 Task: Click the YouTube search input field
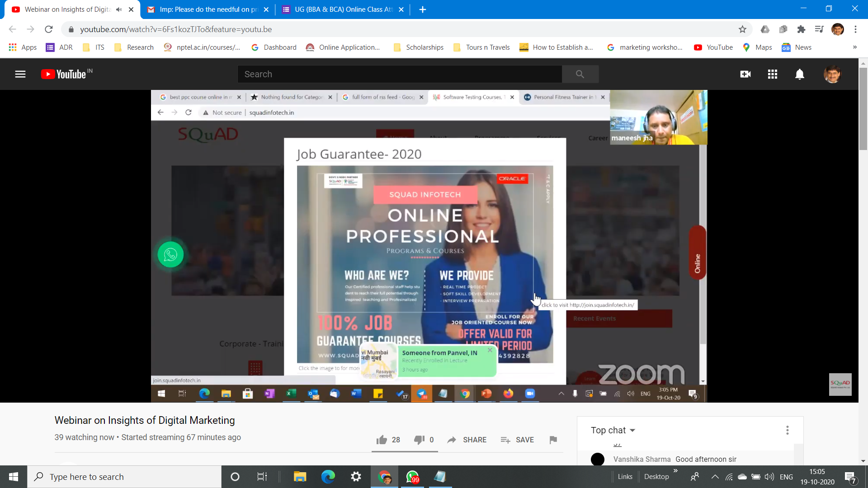coord(400,74)
